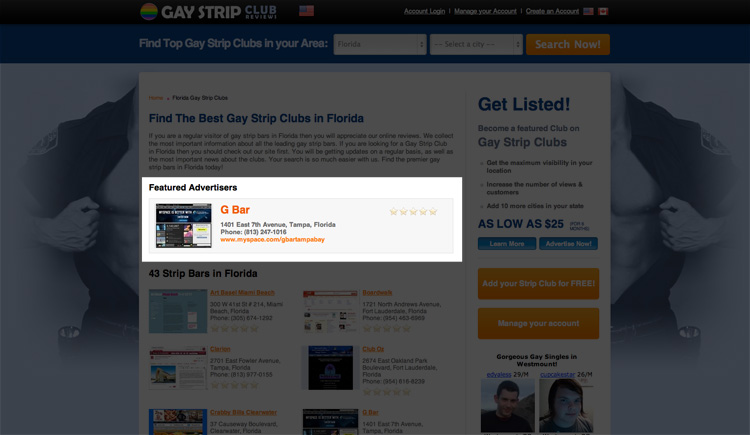Click the US flag next to the logo
The width and height of the screenshot is (750, 435).
pyautogui.click(x=306, y=11)
